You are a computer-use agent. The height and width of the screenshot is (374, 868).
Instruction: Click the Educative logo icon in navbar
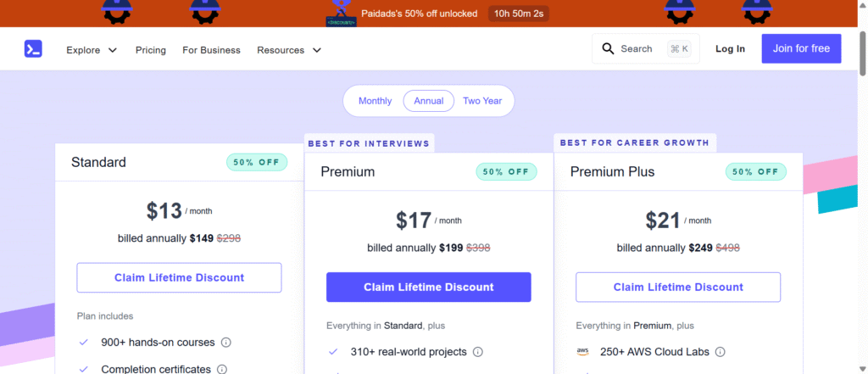(x=33, y=49)
